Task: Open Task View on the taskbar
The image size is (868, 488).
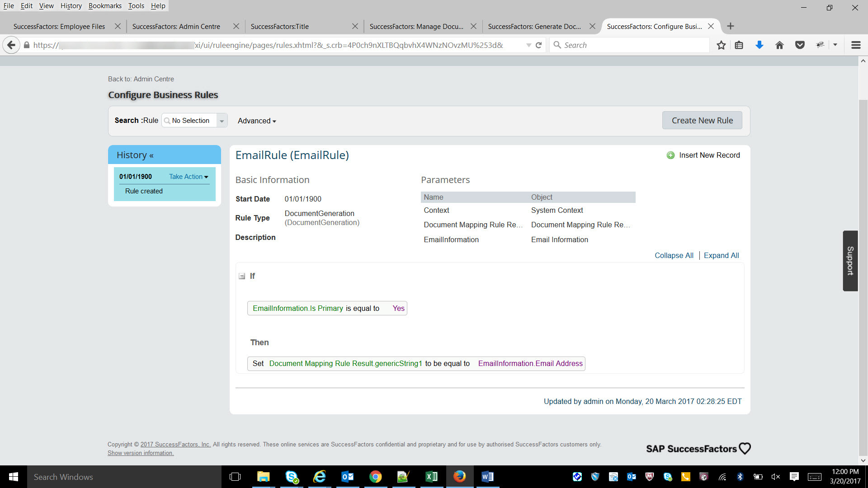Action: pyautogui.click(x=235, y=477)
